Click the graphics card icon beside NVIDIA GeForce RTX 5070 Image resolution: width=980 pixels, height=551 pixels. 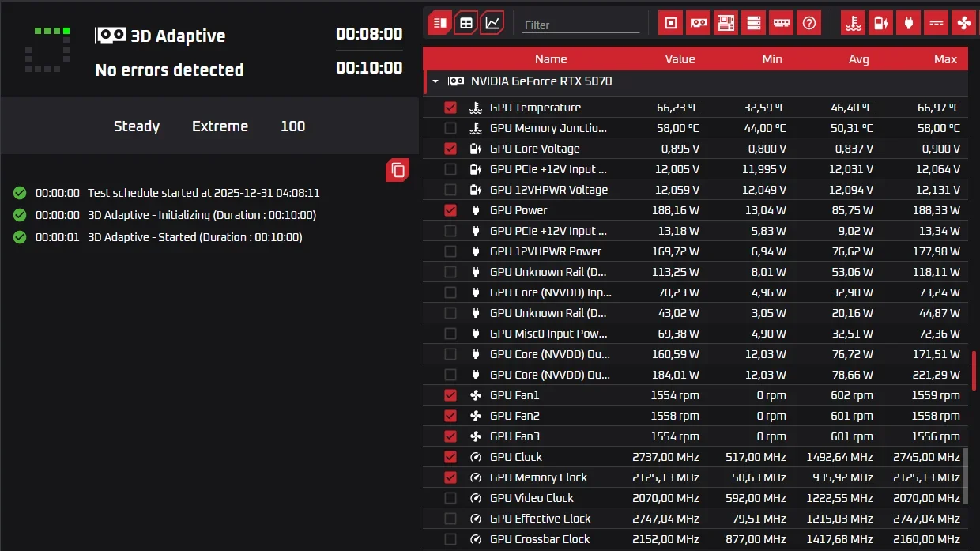pyautogui.click(x=456, y=81)
